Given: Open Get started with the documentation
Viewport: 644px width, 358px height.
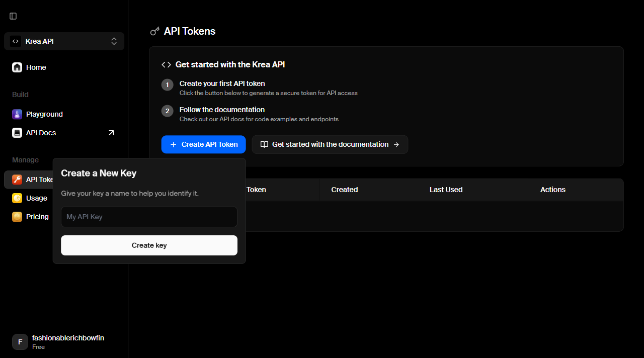Looking at the screenshot, I should tap(330, 144).
